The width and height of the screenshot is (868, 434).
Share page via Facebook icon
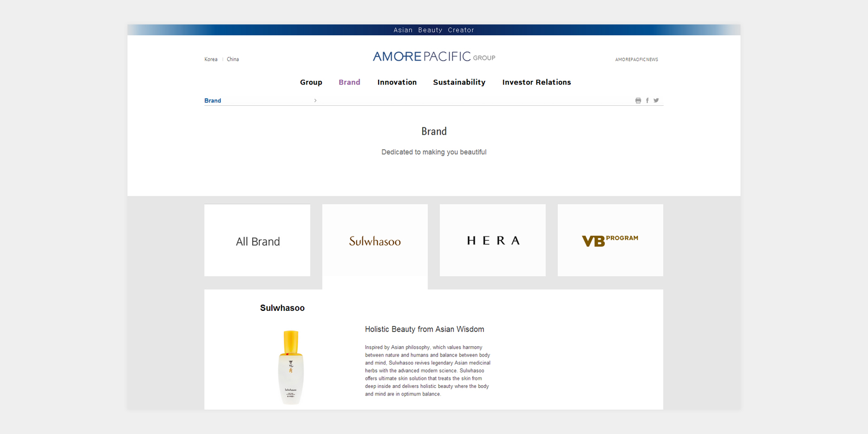click(x=647, y=100)
